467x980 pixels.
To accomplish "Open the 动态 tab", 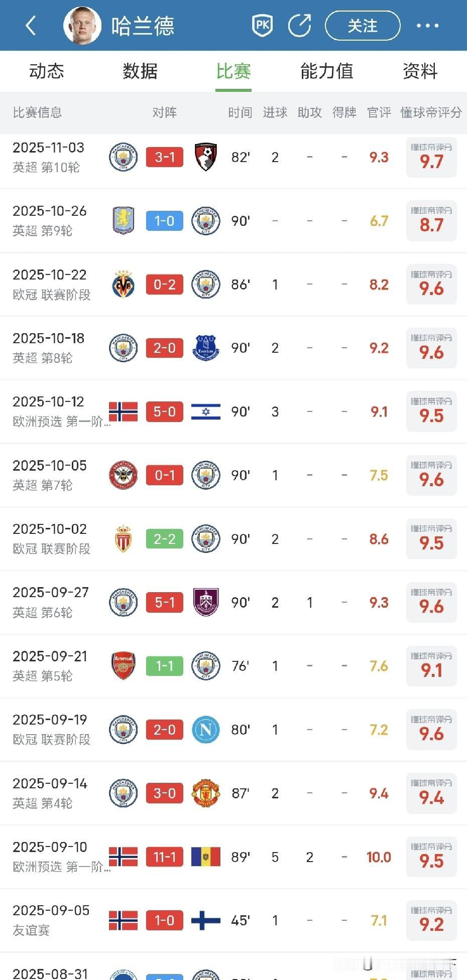I will pyautogui.click(x=47, y=71).
